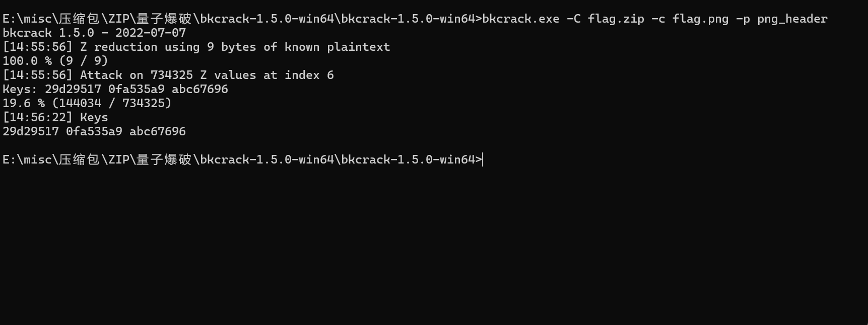Click the 100.0 % progress line
Viewport: 868px width, 325px height.
(55, 61)
